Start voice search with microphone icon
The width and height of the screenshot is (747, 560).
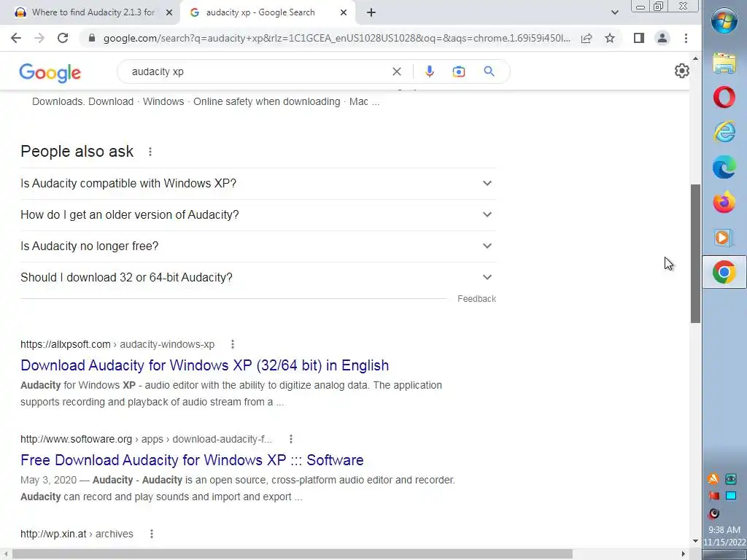429,71
